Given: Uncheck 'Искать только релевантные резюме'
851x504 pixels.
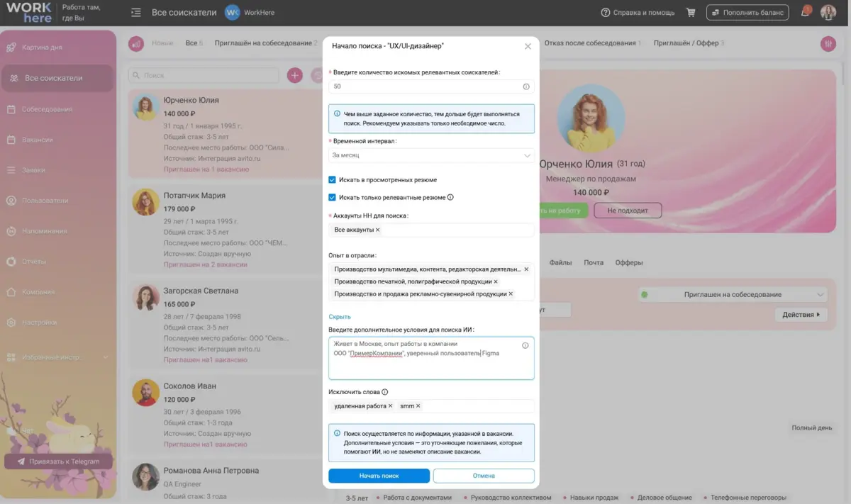Looking at the screenshot, I should pos(332,198).
